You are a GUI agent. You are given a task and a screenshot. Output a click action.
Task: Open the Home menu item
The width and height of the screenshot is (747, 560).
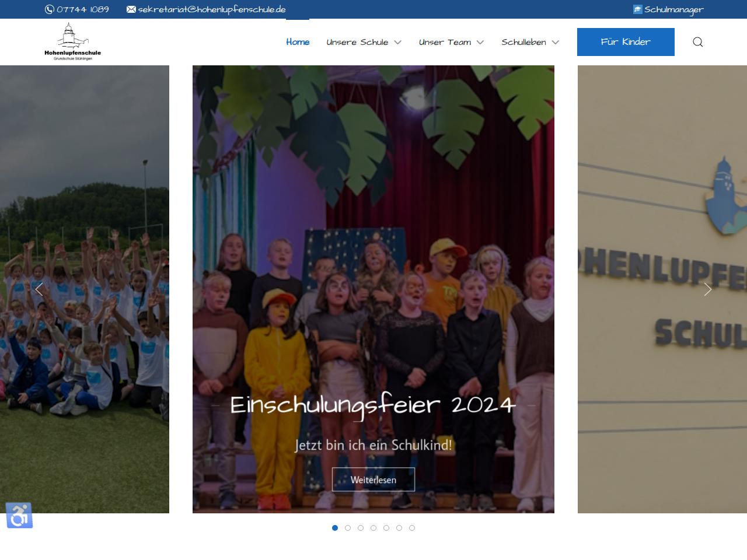pos(298,42)
